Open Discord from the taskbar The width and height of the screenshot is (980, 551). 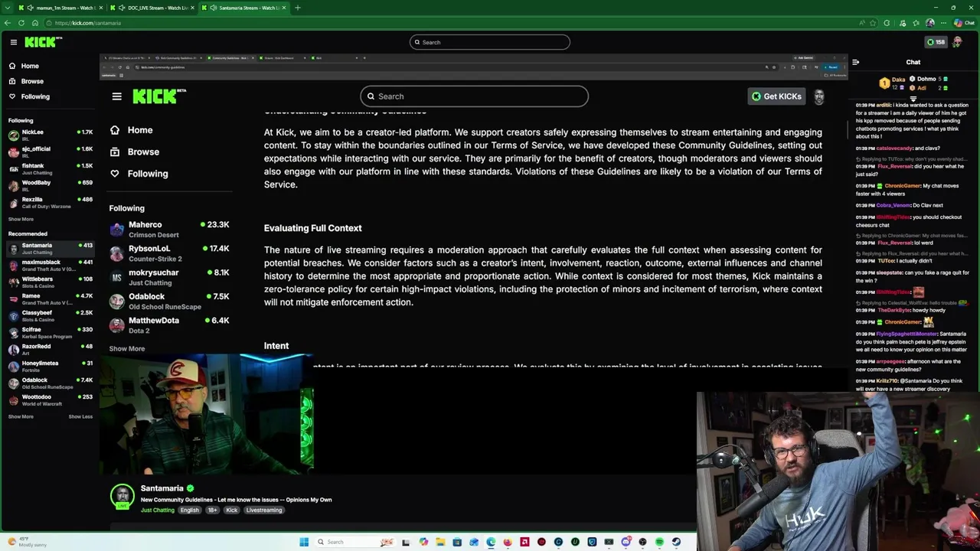point(626,542)
